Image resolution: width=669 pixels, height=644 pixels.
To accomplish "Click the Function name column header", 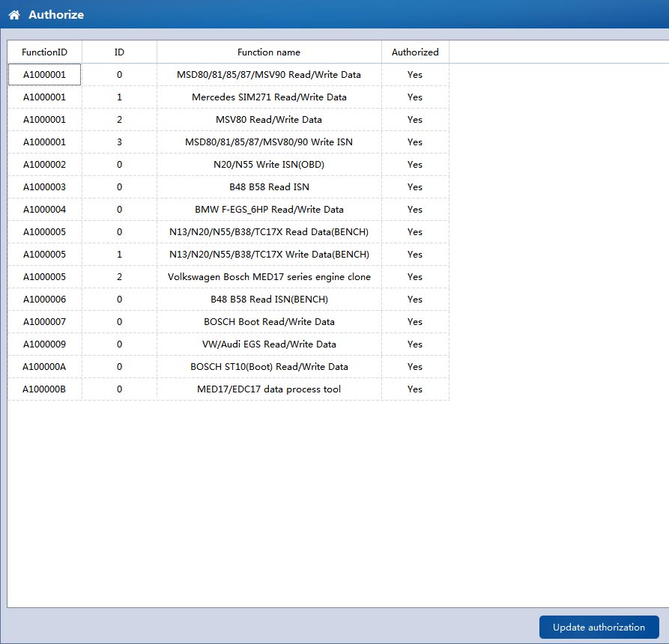I will (x=269, y=52).
